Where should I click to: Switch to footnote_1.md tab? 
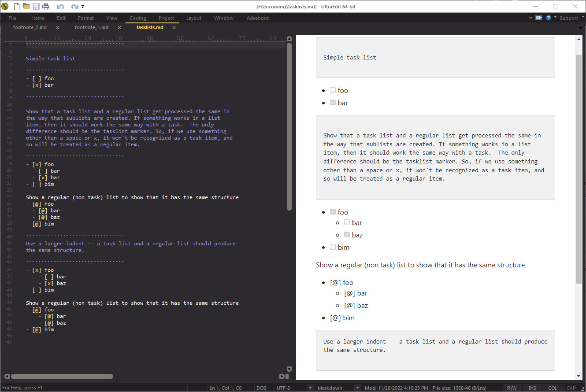(91, 27)
